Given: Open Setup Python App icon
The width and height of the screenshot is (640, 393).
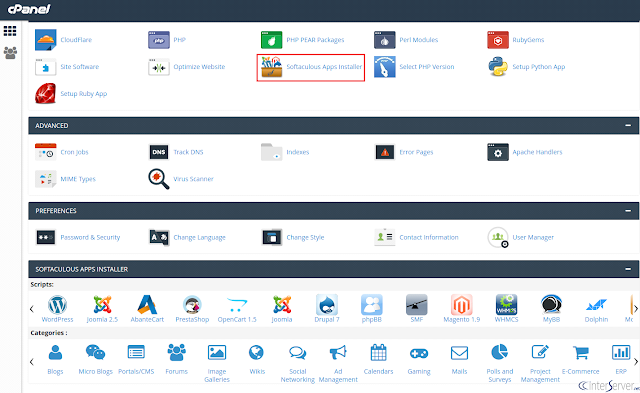Looking at the screenshot, I should (498, 67).
